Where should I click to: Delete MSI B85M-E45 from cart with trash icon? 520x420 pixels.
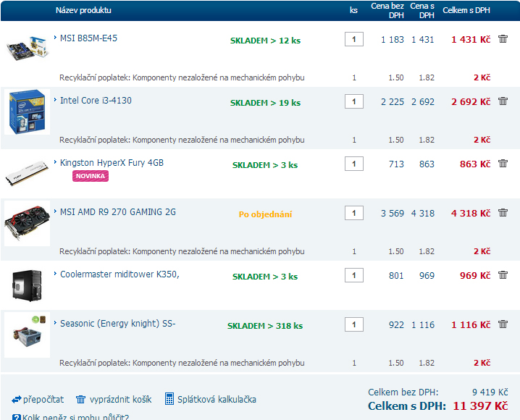point(503,39)
